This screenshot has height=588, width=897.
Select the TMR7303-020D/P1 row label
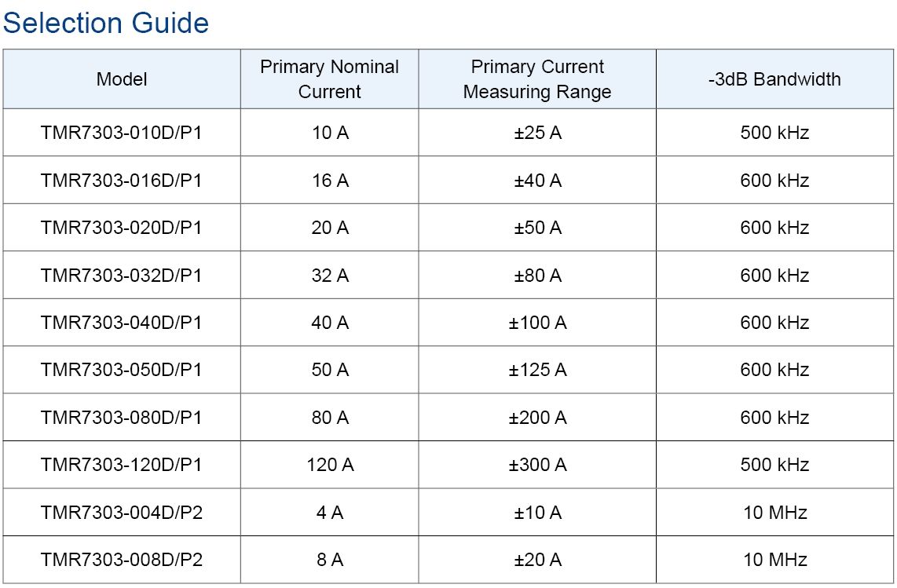click(x=122, y=228)
